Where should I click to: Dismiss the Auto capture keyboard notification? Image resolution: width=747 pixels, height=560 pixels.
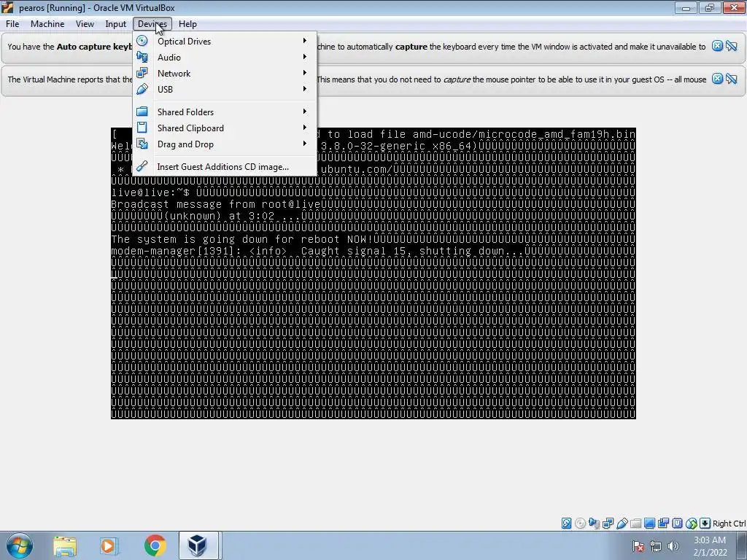click(x=717, y=46)
